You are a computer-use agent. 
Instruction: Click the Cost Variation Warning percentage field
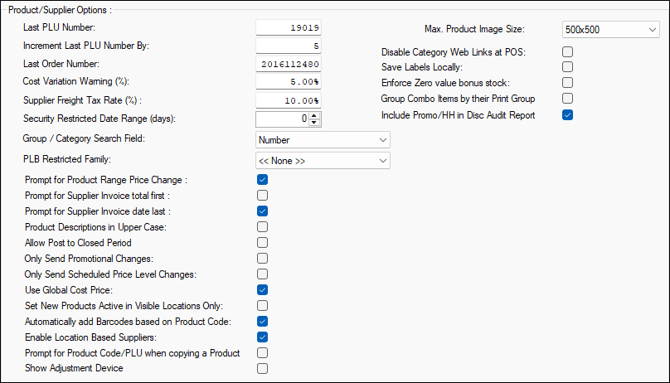[288, 82]
